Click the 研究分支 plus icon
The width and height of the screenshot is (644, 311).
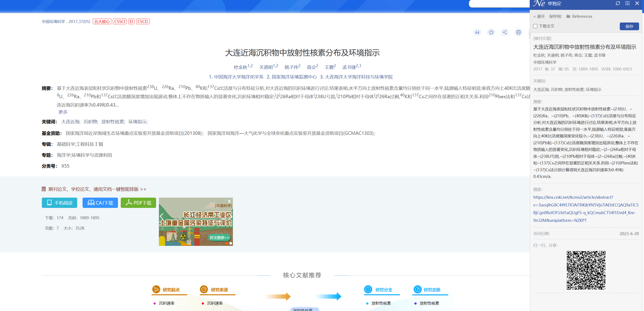(368, 290)
